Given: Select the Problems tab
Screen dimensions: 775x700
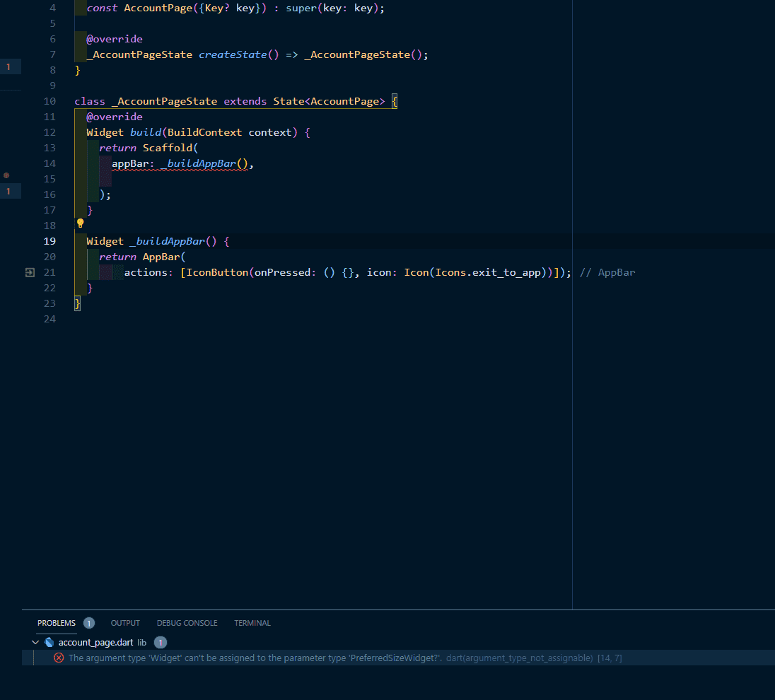Looking at the screenshot, I should [57, 623].
